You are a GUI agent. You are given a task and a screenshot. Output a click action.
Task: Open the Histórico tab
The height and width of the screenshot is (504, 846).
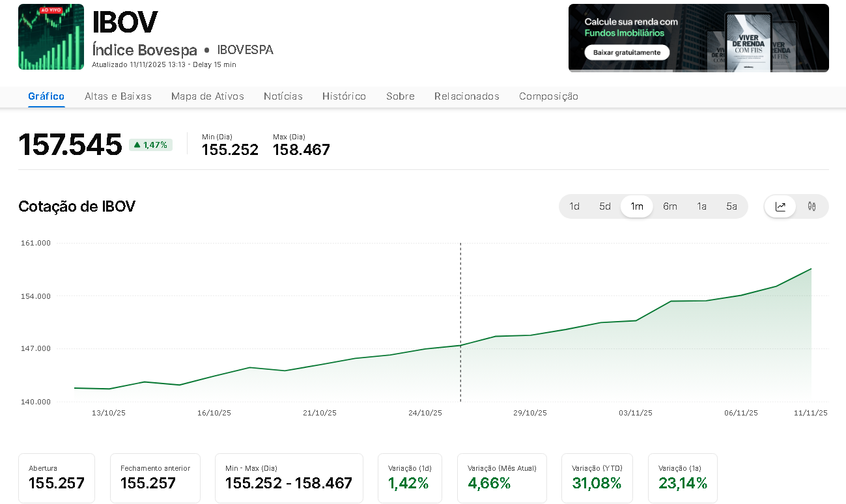[x=344, y=96]
